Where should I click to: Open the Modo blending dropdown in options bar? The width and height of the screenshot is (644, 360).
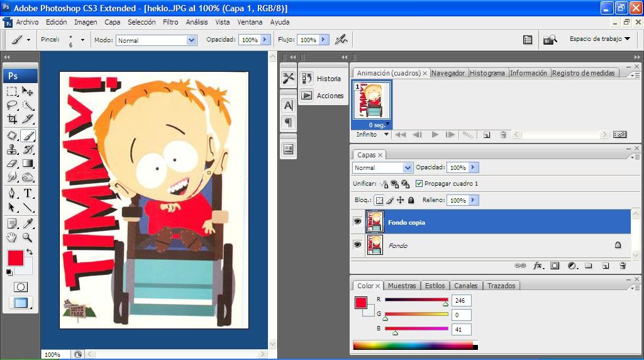click(x=191, y=40)
